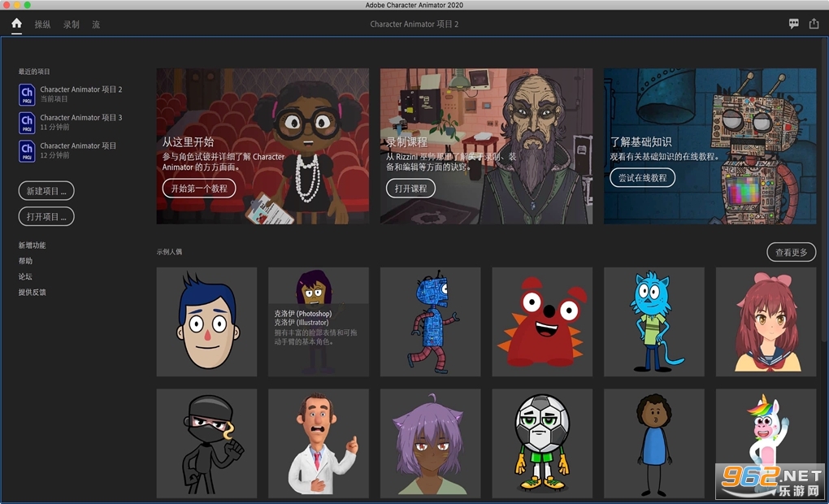Select the blue cat puppet
This screenshot has width=829, height=504.
coord(654,322)
